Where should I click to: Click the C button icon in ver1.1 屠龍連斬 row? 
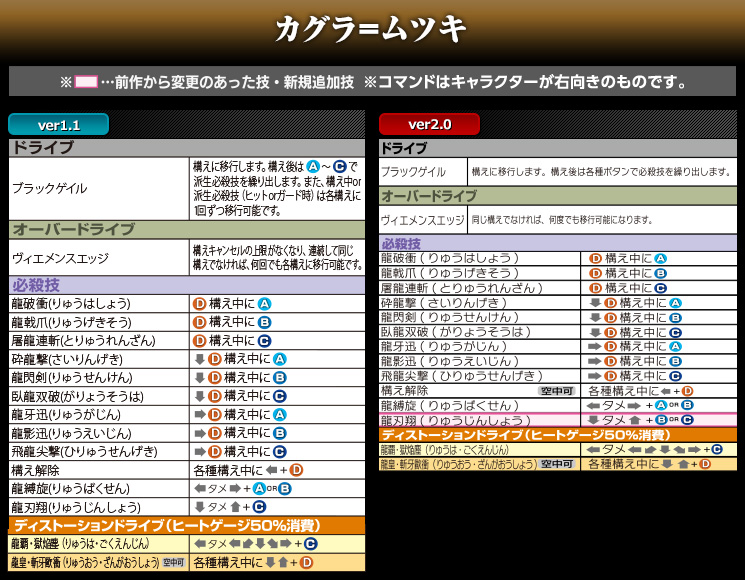coord(265,341)
